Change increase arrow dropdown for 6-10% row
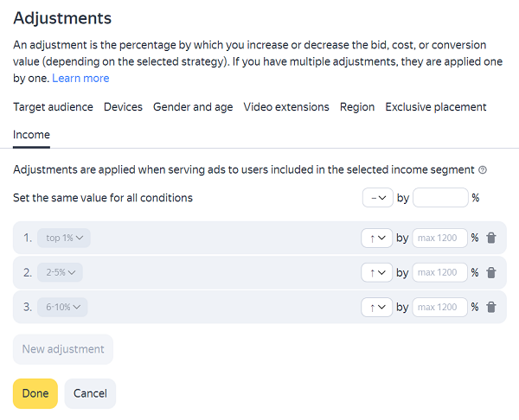The width and height of the screenshot is (519, 420). (377, 307)
